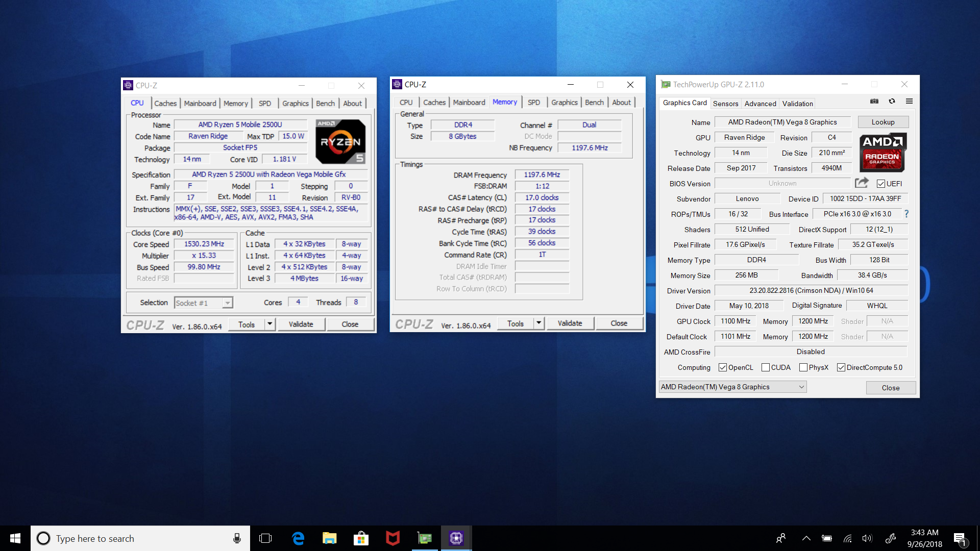Open the AMD Radeon Vega 8 GPU dropdown
This screenshot has width=980, height=551.
[x=733, y=387]
